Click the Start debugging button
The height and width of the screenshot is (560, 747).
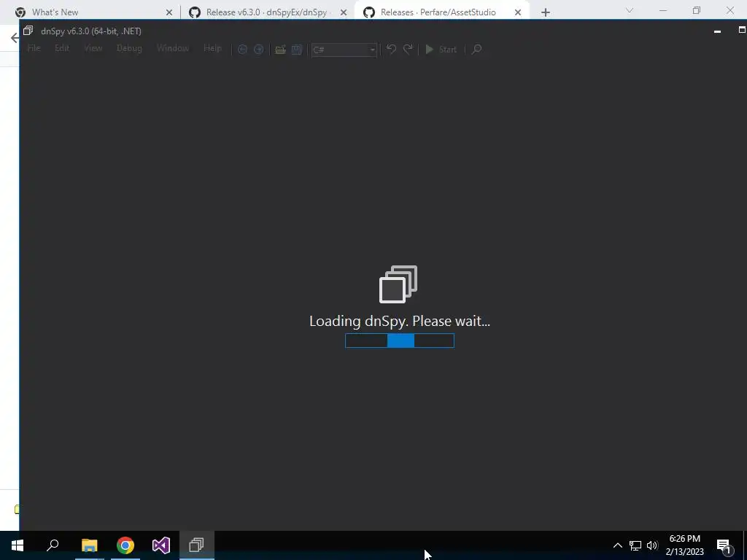441,50
